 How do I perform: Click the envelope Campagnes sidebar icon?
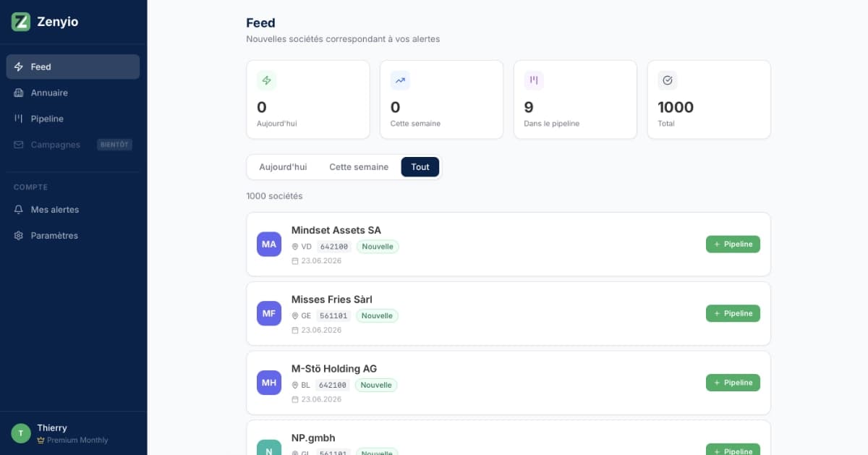pos(19,145)
